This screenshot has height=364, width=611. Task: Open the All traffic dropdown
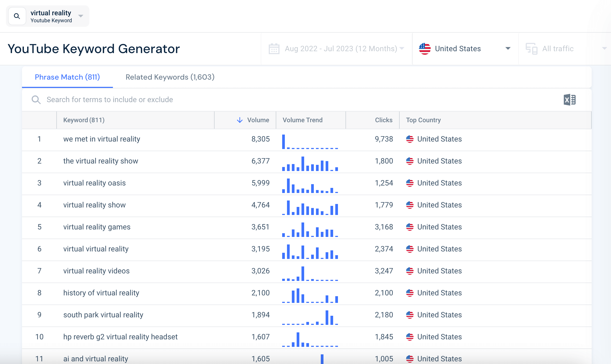pyautogui.click(x=604, y=49)
